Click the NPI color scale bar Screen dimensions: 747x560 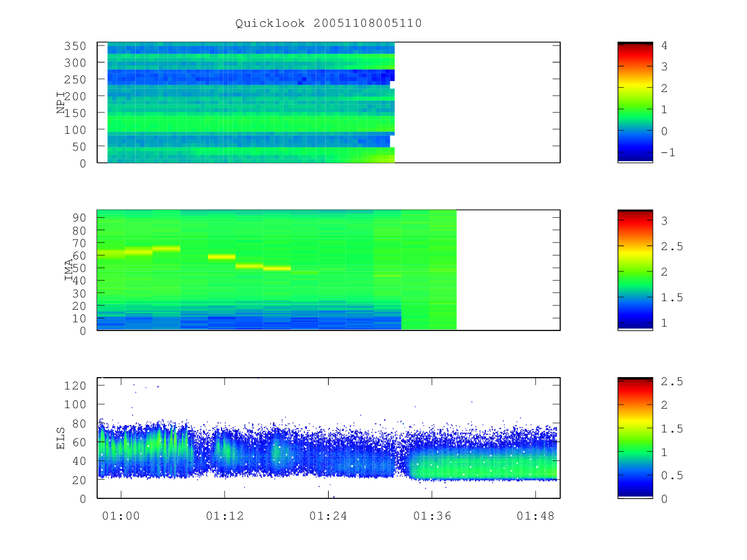tap(635, 102)
